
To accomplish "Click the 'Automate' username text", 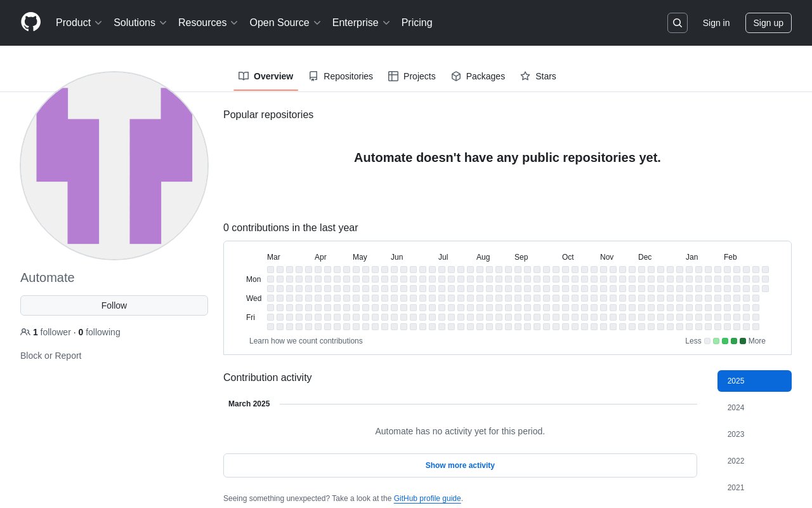I will [x=48, y=277].
